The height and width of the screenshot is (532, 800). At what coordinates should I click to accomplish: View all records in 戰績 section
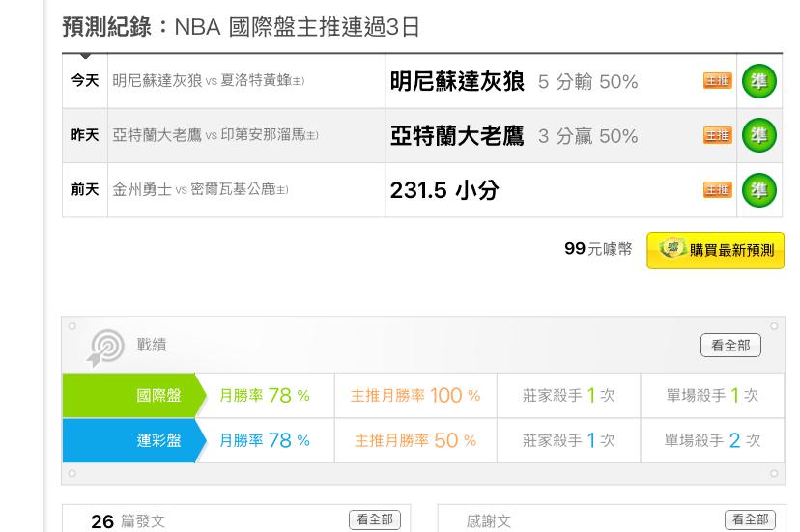point(730,346)
